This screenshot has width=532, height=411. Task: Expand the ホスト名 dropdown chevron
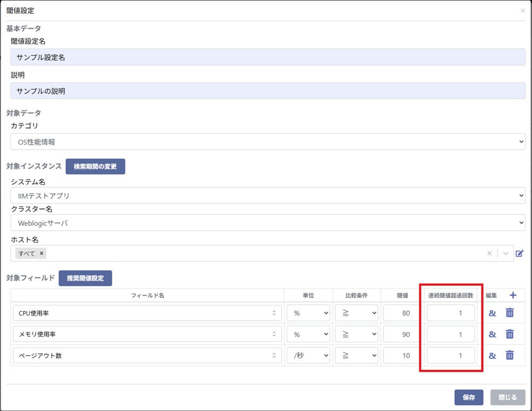pos(505,253)
